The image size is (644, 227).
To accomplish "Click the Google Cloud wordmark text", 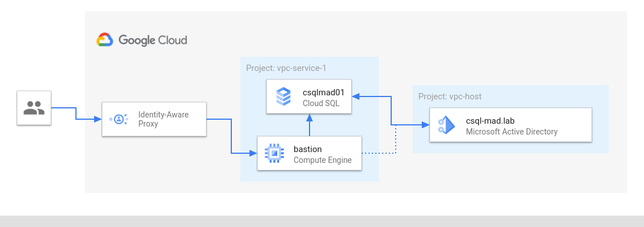I will pyautogui.click(x=152, y=40).
